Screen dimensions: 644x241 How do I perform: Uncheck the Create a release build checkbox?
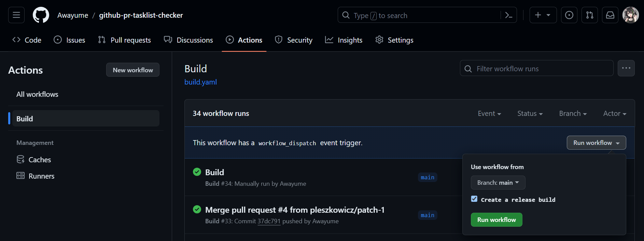tap(474, 199)
